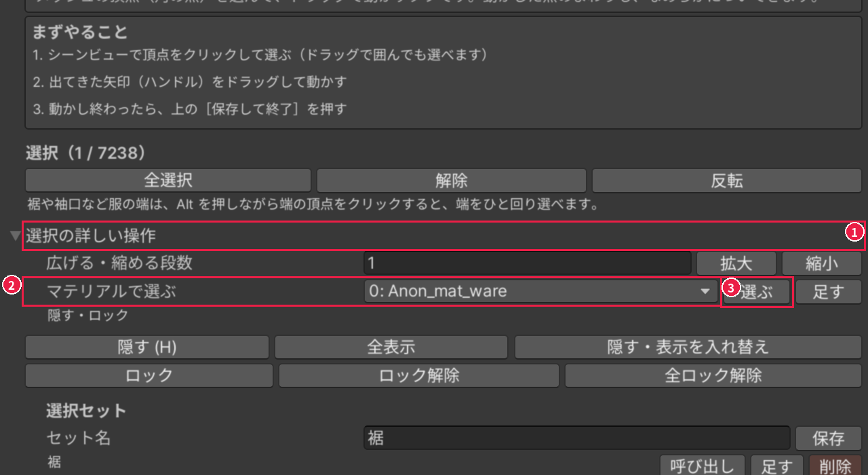Click the マテリアルで選ぶ label

[111, 292]
